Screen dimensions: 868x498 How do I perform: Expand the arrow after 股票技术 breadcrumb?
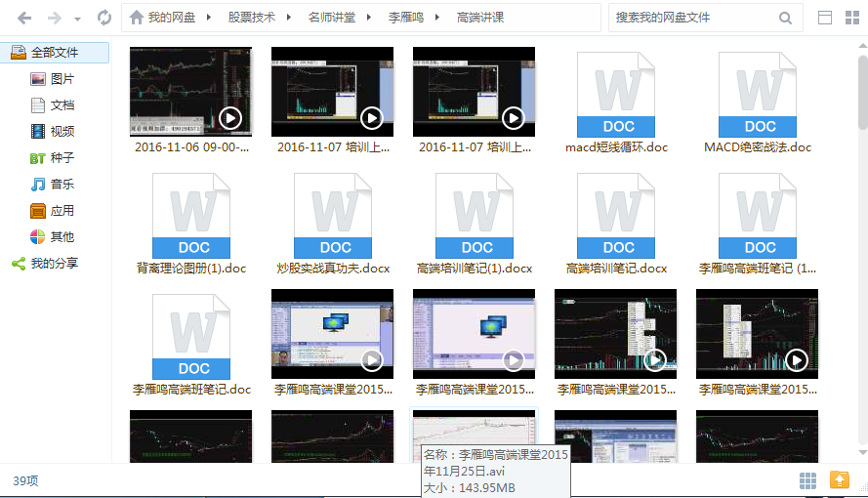click(x=288, y=18)
